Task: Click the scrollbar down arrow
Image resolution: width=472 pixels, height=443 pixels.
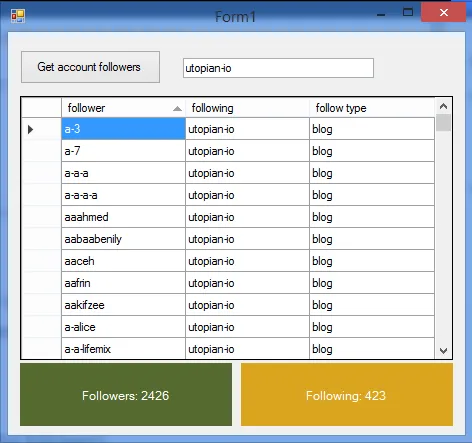Action: (443, 351)
